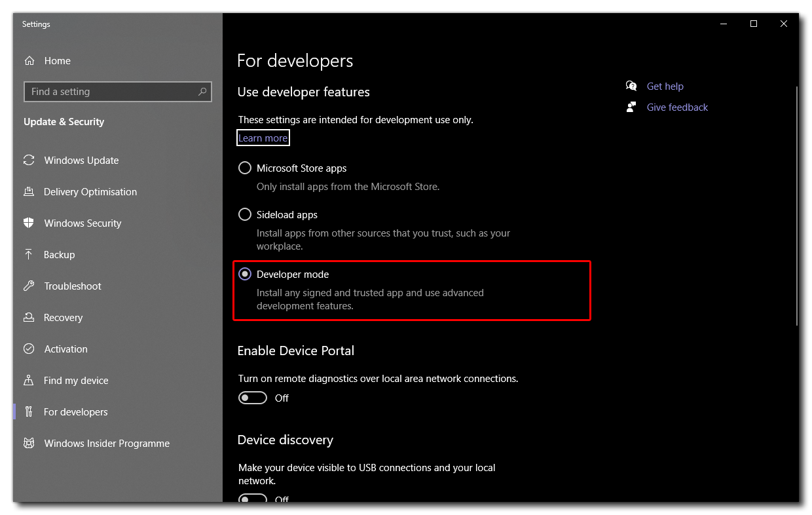This screenshot has width=812, height=515.
Task: Click the Troubleshoot wrench icon
Action: pyautogui.click(x=29, y=286)
